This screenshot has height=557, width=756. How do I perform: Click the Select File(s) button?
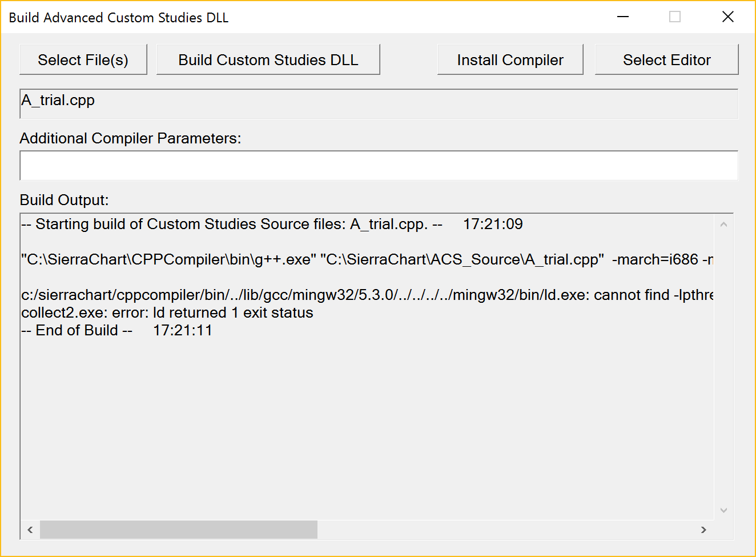(x=83, y=60)
